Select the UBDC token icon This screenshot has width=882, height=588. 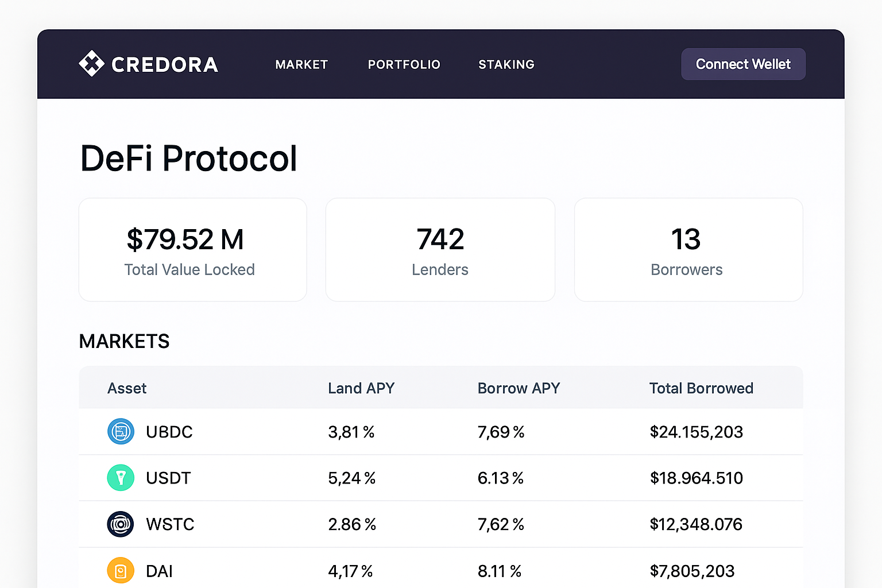(121, 431)
